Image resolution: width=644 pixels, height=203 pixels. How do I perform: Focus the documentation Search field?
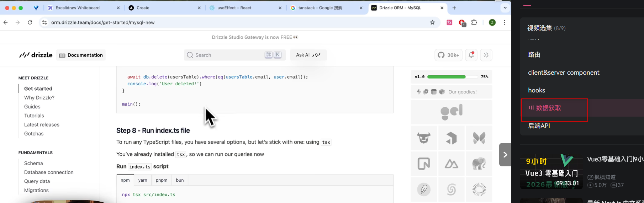pos(235,55)
